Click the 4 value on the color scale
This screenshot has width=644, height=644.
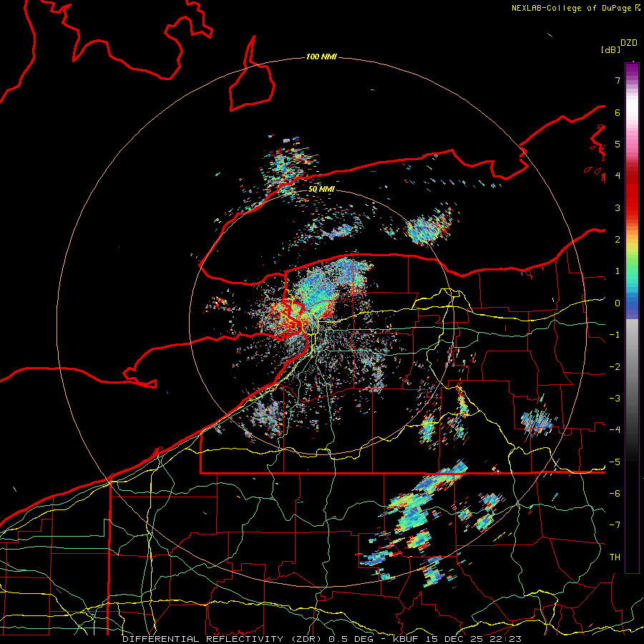tap(618, 175)
